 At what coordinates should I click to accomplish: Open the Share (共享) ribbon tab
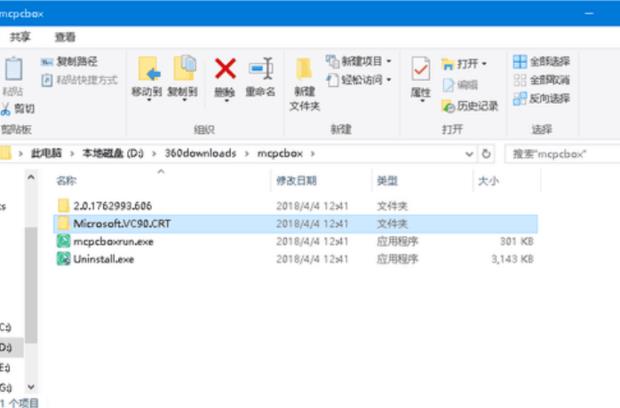pyautogui.click(x=20, y=37)
